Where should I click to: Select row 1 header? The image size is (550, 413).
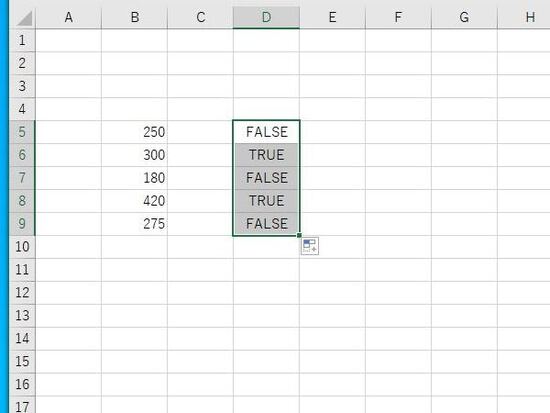[x=22, y=40]
